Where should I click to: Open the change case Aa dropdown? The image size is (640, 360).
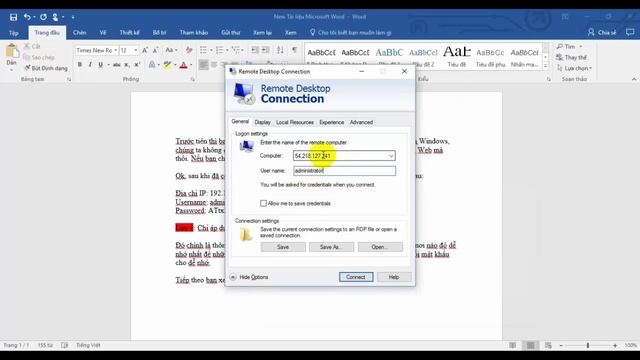(171, 50)
